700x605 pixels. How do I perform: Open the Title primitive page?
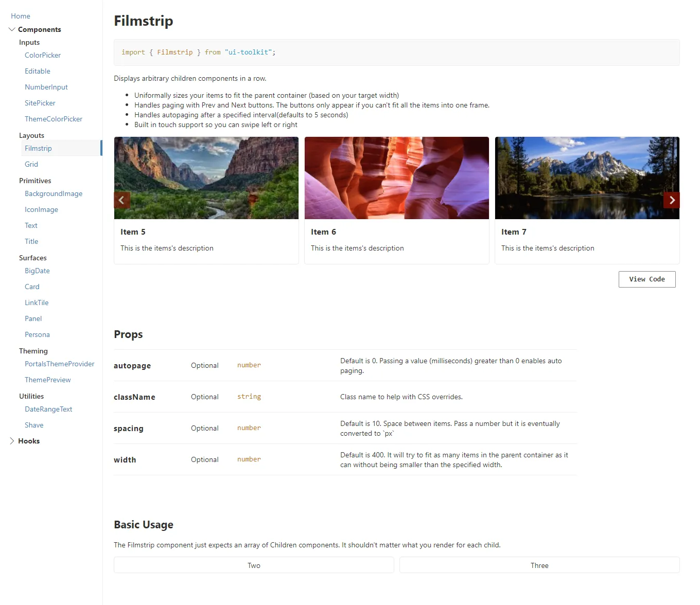pos(31,241)
